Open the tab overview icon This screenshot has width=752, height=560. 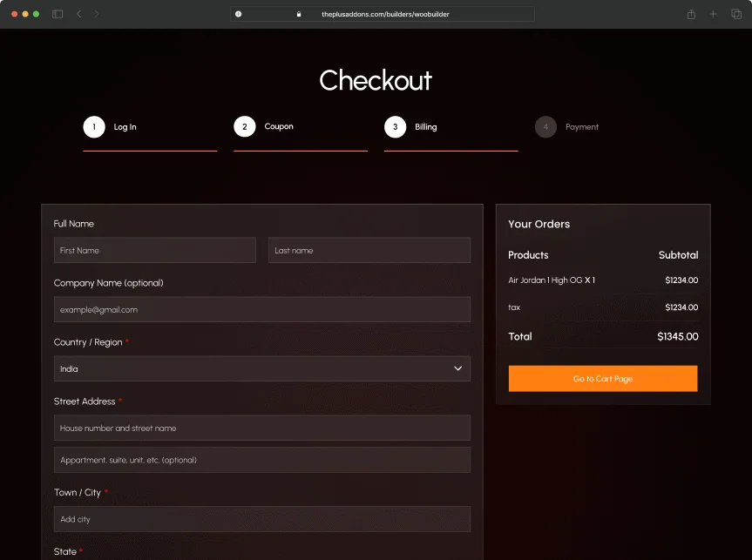(x=735, y=14)
